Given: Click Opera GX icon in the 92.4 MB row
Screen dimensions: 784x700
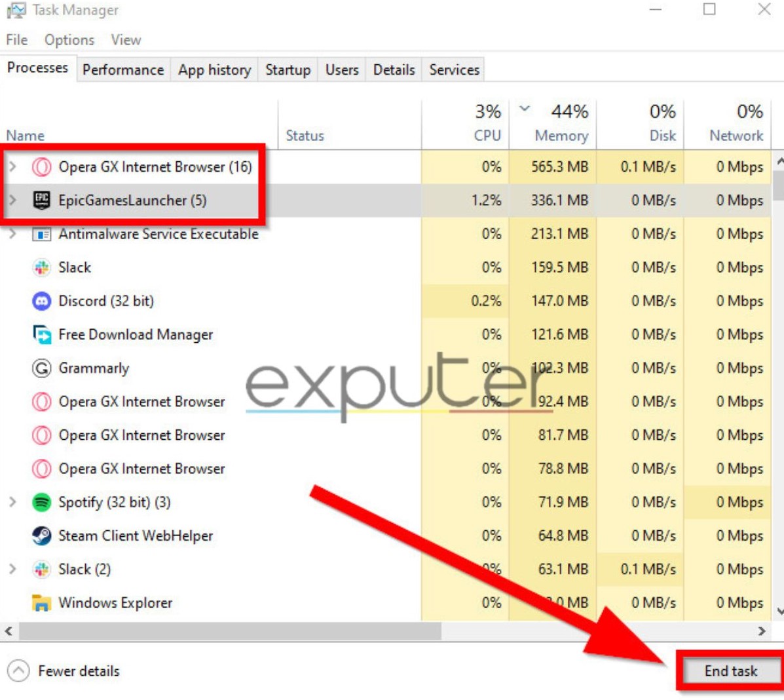Looking at the screenshot, I should 41,401.
